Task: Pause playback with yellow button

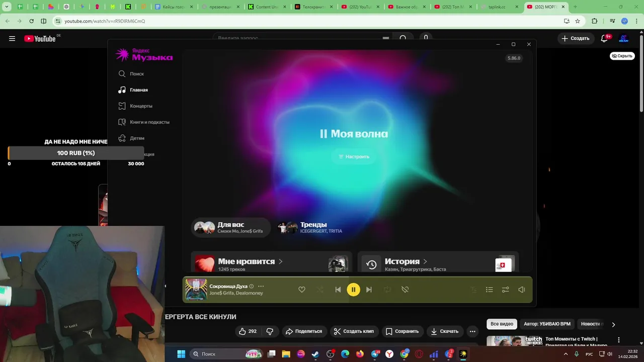Action: point(354,290)
